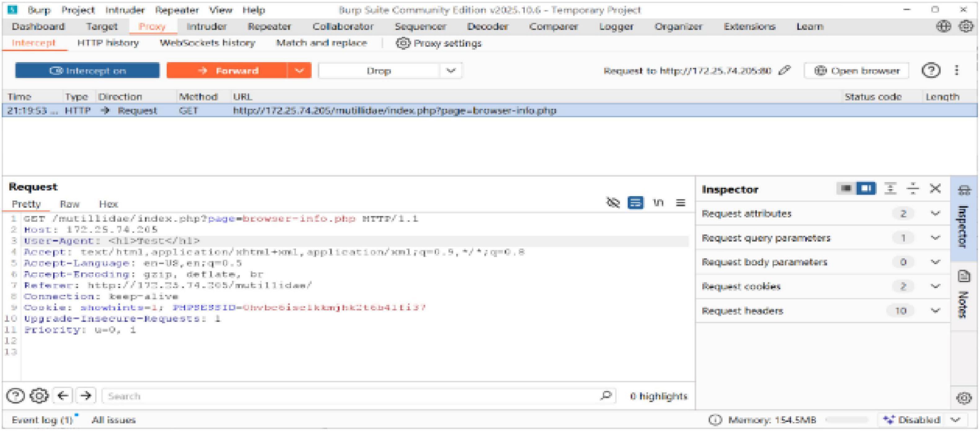Open the Repeater menu in menu bar
The width and height of the screenshot is (980, 431).
(x=177, y=10)
